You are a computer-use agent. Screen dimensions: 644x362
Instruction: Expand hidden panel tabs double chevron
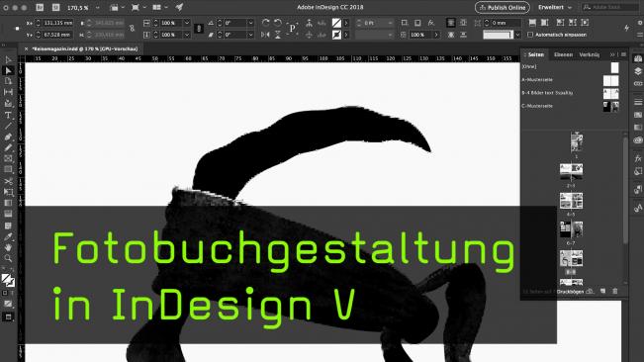[x=612, y=54]
